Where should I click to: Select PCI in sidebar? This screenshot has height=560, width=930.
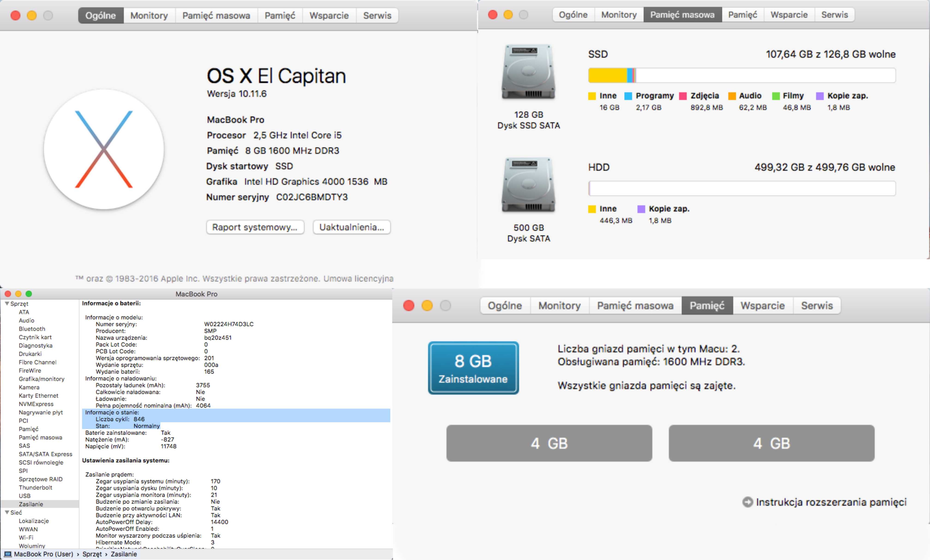[23, 421]
